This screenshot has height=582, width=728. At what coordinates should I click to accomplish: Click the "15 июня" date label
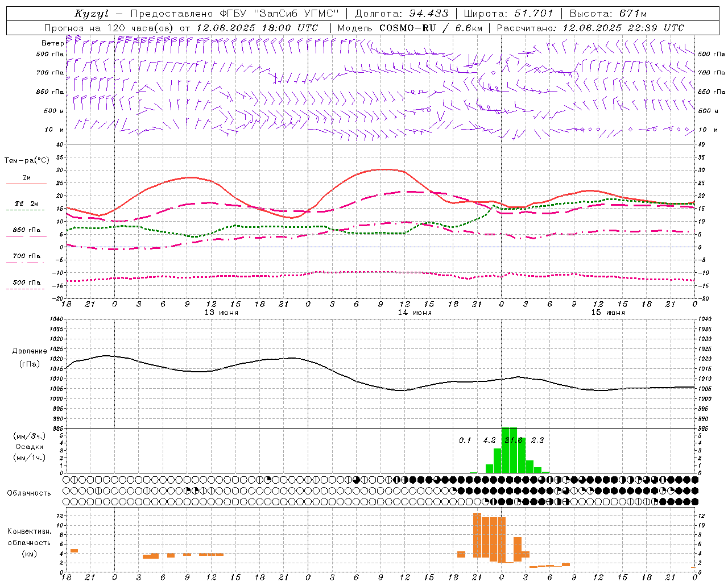coord(608,313)
